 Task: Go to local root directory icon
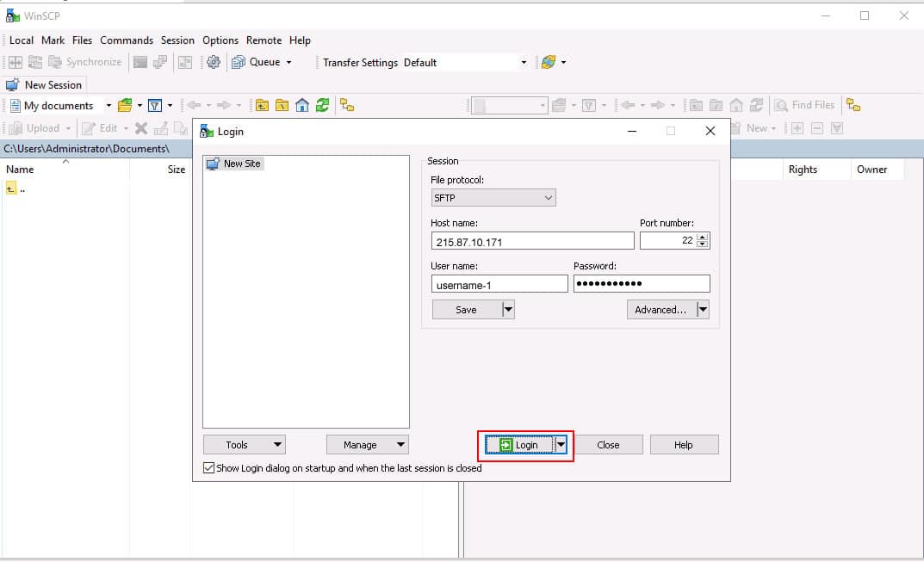click(282, 106)
